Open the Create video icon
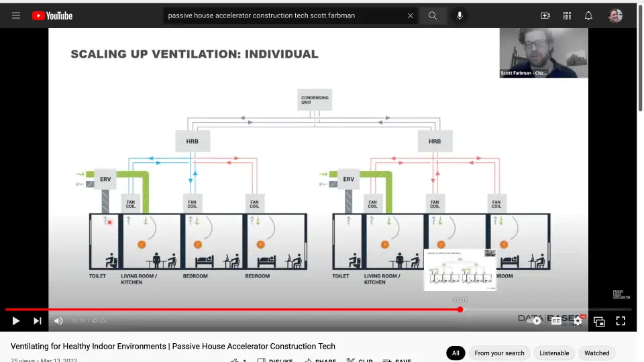 (x=545, y=15)
